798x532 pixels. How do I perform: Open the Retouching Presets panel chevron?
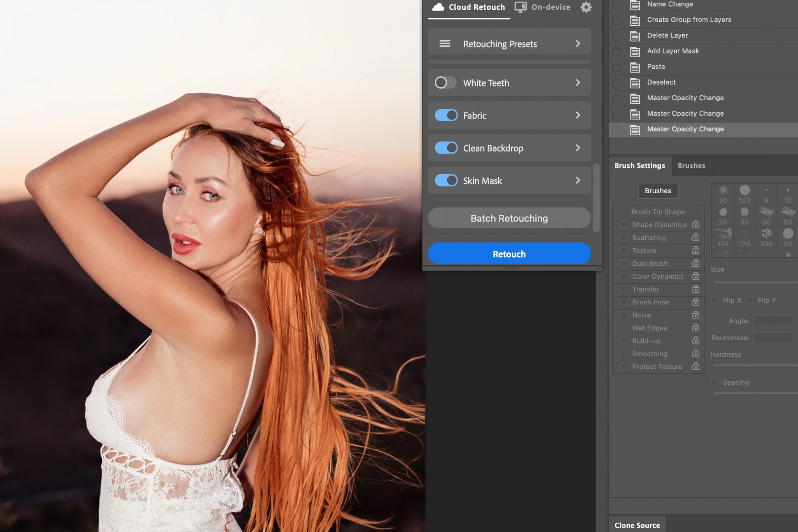578,44
